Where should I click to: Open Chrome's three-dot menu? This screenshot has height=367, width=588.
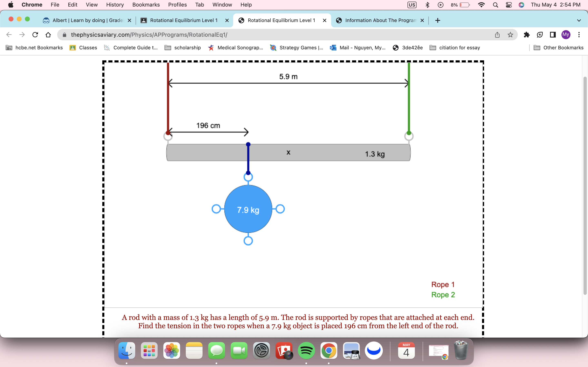pos(579,34)
